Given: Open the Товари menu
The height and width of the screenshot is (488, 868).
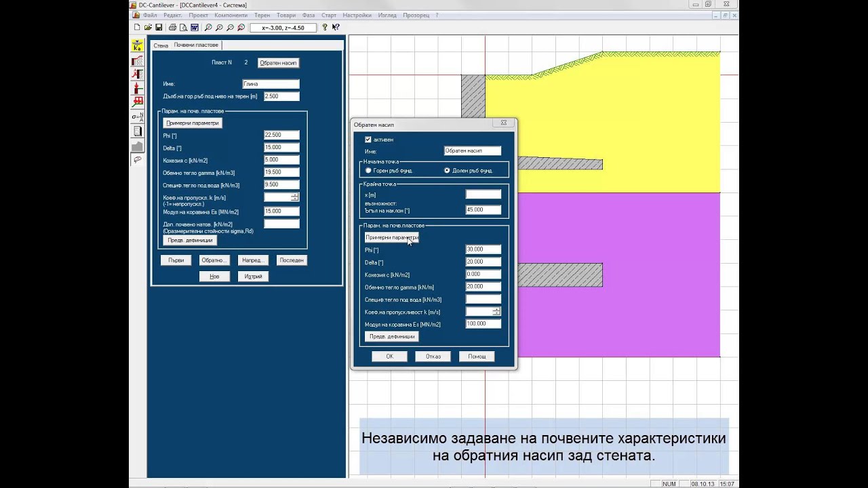Looking at the screenshot, I should point(286,15).
